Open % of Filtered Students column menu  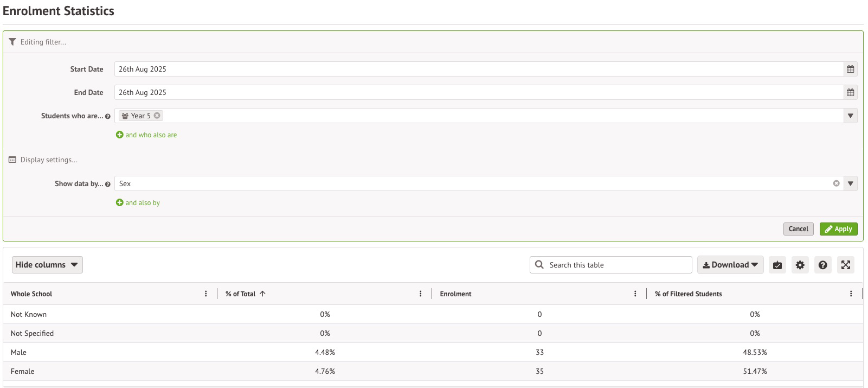[851, 294]
